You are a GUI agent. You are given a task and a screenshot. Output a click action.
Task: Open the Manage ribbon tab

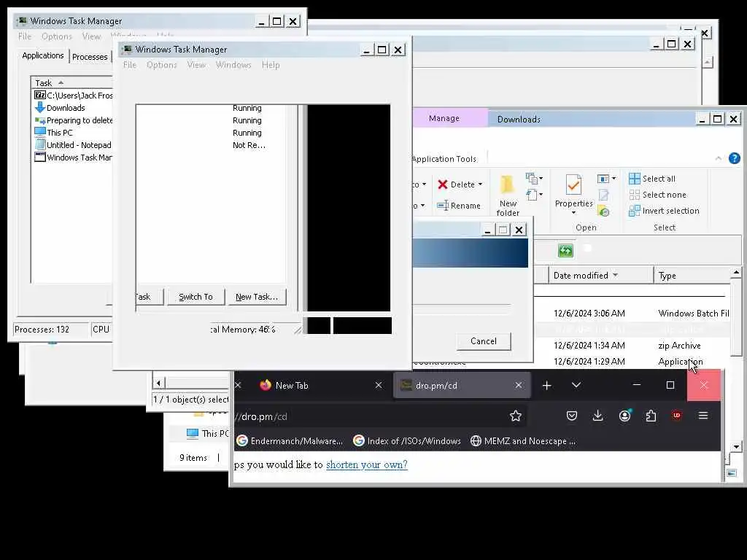coord(444,118)
